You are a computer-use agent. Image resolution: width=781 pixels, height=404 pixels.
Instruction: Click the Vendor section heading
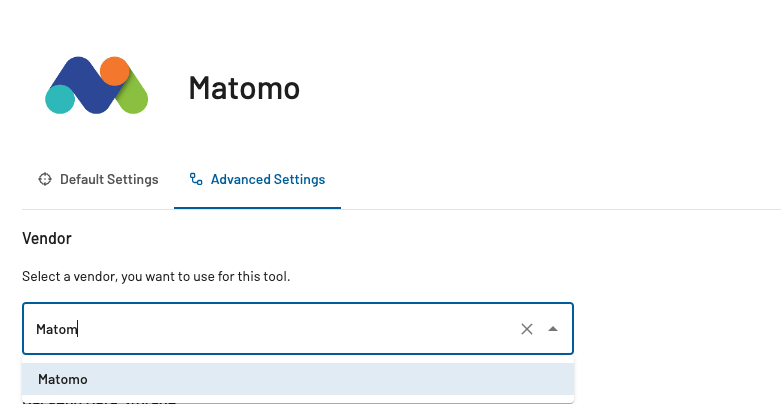click(46, 239)
